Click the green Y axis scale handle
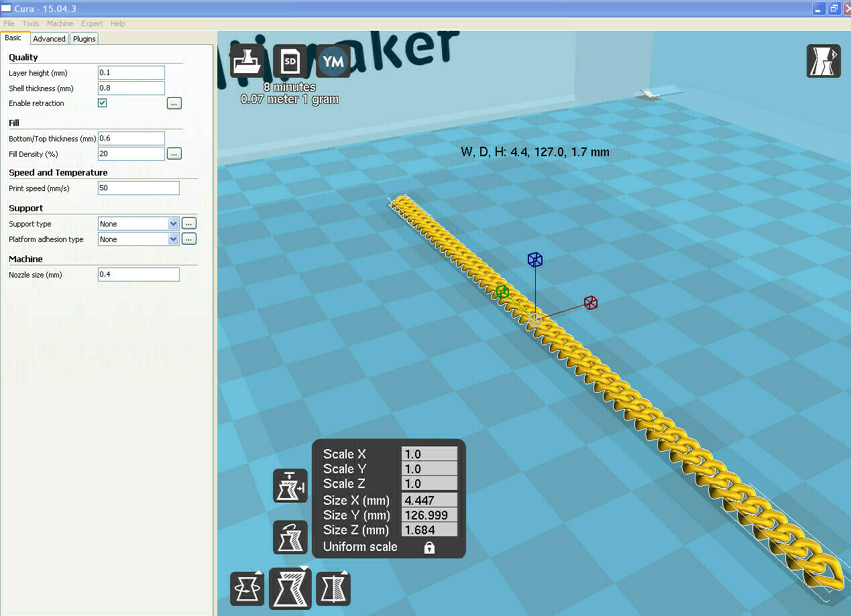Screen dimensions: 851x616 [502, 291]
